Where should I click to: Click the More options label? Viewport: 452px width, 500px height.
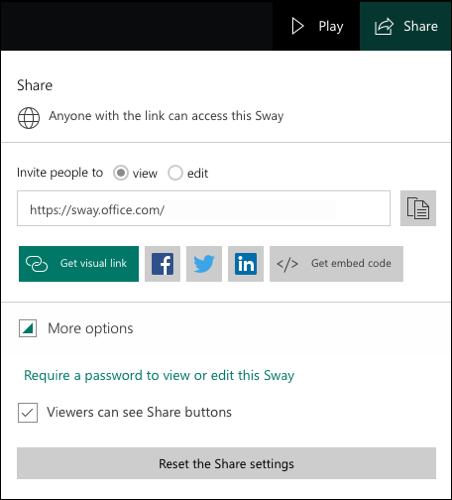tap(90, 329)
